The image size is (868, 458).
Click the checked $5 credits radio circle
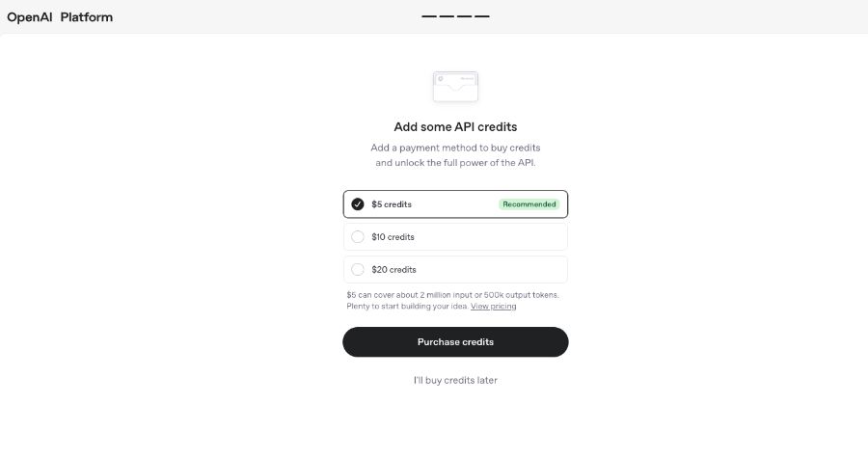pyautogui.click(x=358, y=204)
